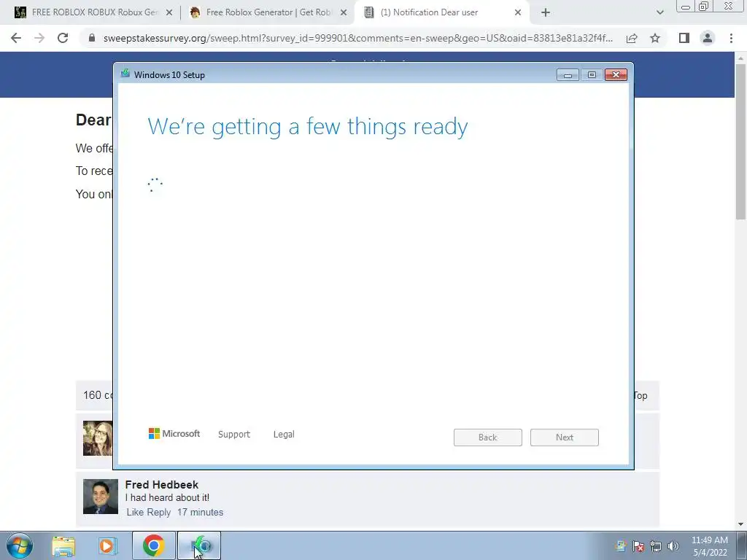Image resolution: width=747 pixels, height=560 pixels.
Task: Expand Chrome tab search chevron
Action: tap(659, 13)
